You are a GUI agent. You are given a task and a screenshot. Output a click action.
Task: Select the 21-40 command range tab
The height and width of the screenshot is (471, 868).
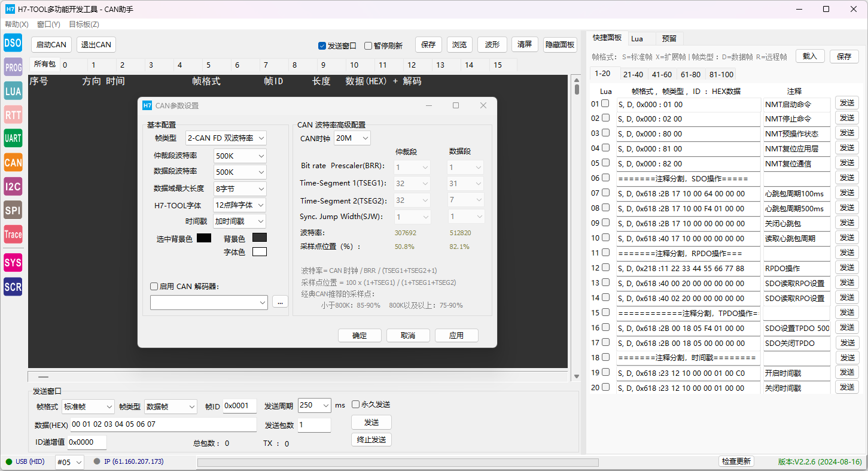(x=633, y=75)
